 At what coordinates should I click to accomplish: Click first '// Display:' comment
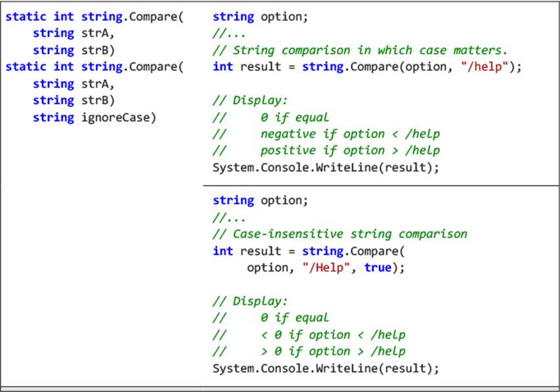250,100
